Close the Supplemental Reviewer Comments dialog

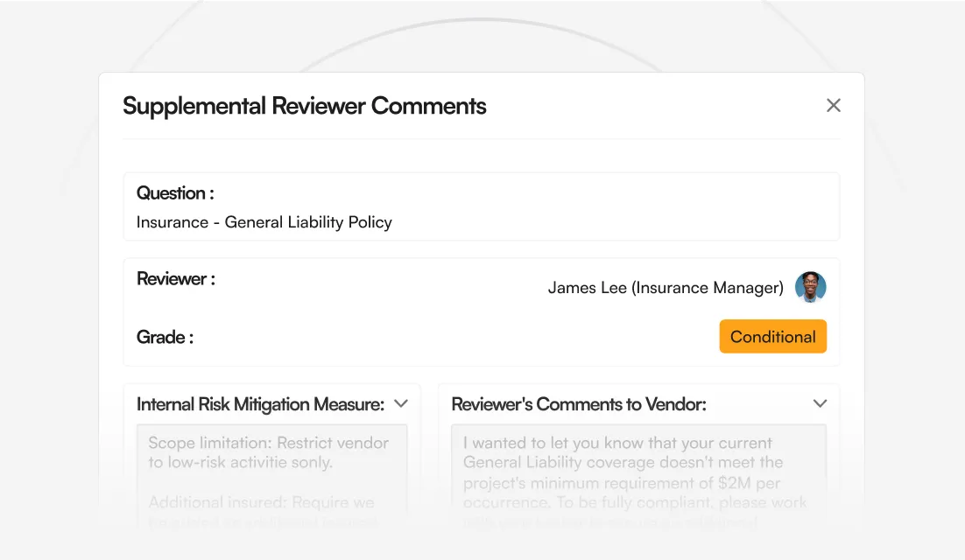pos(834,106)
